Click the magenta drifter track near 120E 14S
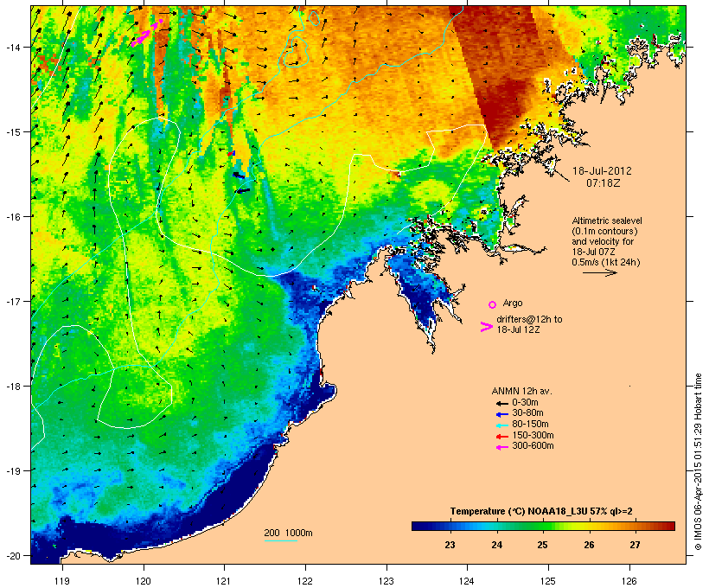This screenshot has height=588, width=709. (x=146, y=34)
